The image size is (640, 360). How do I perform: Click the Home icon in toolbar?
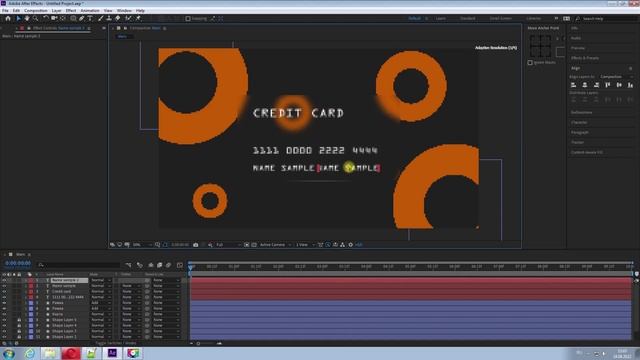coord(8,18)
